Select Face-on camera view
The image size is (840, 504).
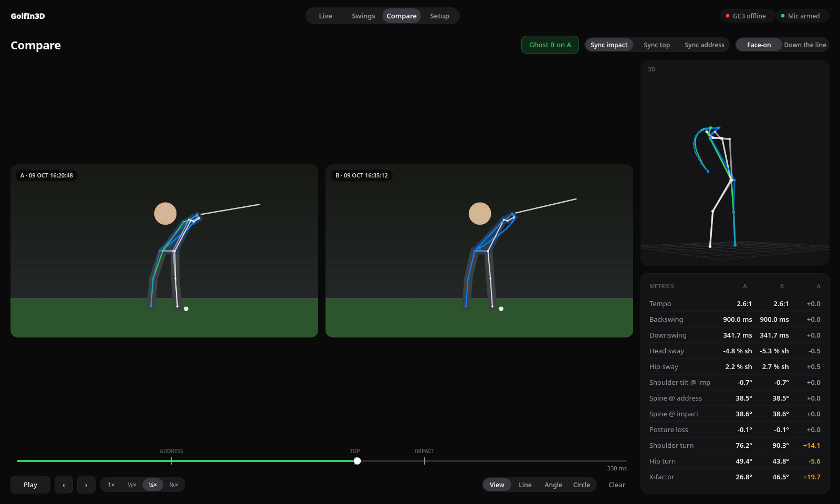point(759,45)
